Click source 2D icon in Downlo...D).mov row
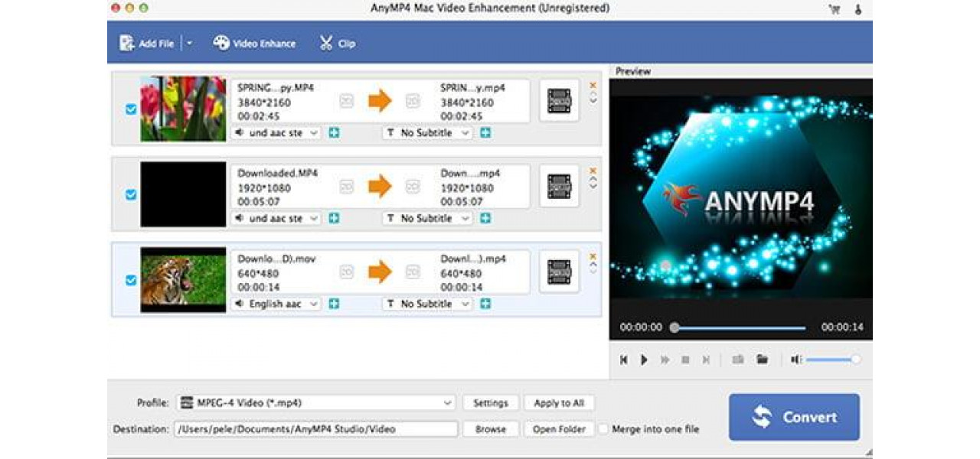Screen dimensions: 980x459 point(346,272)
